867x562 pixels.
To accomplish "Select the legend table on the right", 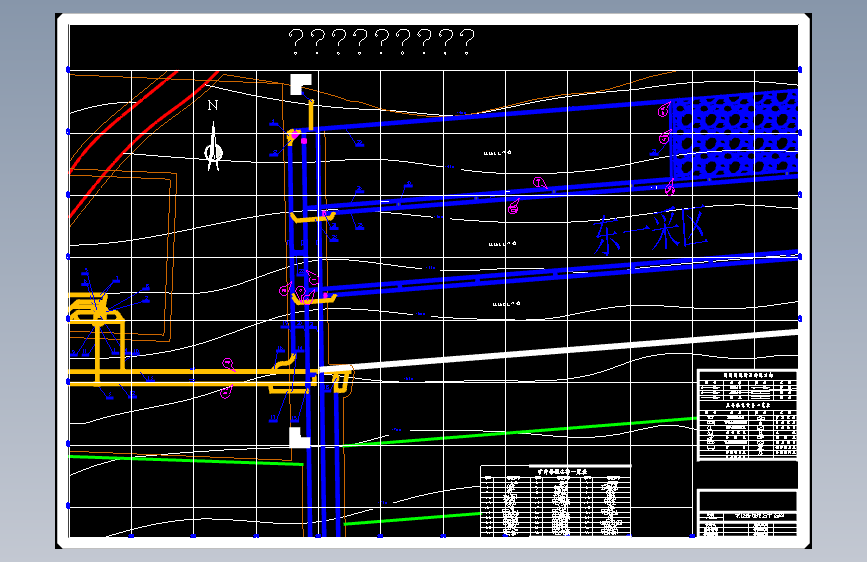I will (748, 415).
